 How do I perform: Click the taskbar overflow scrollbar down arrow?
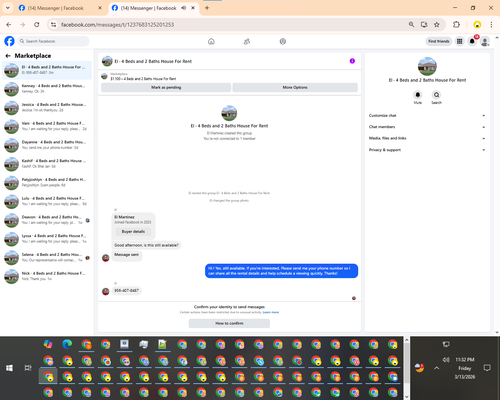407,396
